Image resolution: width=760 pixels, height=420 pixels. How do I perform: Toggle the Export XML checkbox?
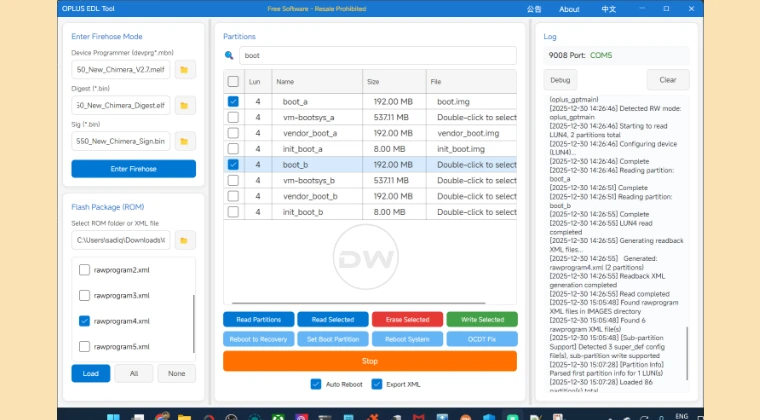pos(377,384)
